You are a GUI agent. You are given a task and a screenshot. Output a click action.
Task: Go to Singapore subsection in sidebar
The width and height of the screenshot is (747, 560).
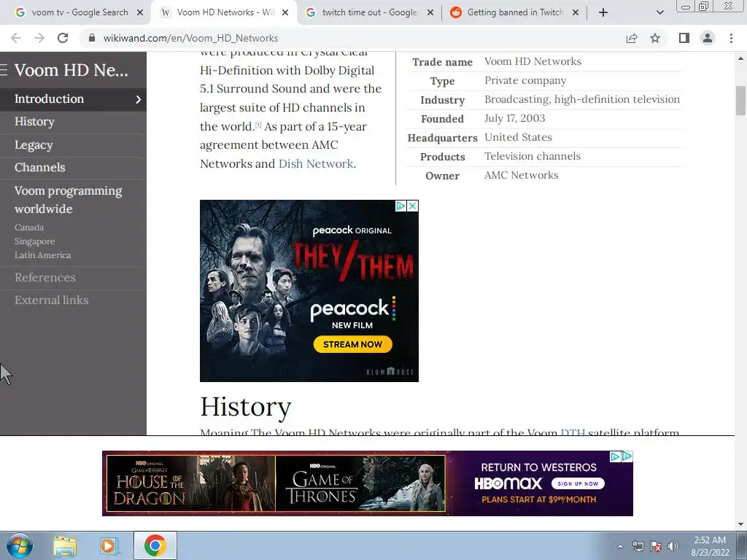point(34,241)
